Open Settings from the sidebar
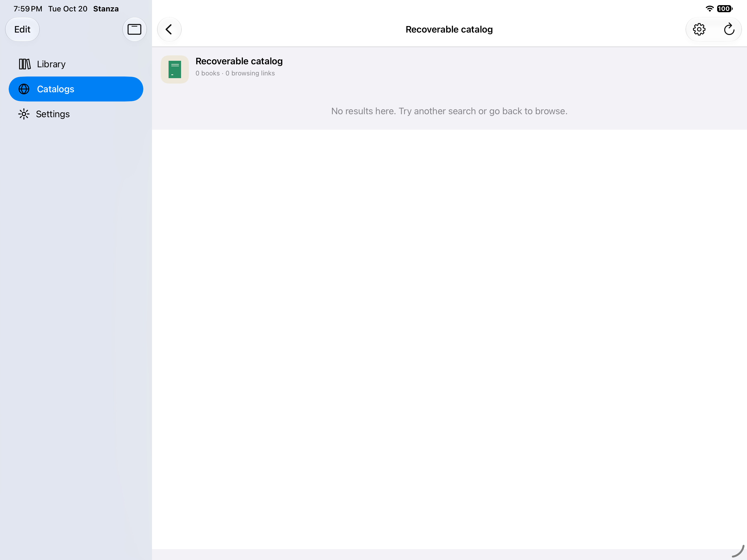 tap(76, 114)
